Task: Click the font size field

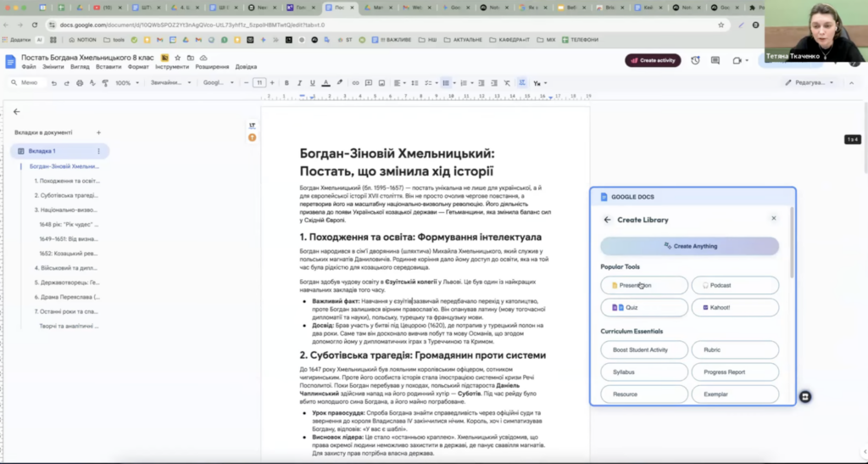Action: (x=259, y=83)
